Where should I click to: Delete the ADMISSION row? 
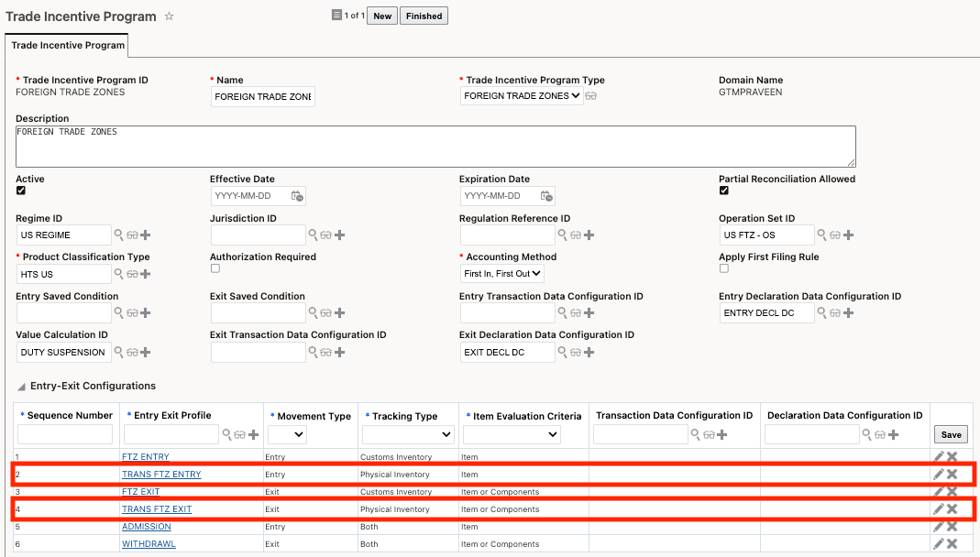coord(952,527)
